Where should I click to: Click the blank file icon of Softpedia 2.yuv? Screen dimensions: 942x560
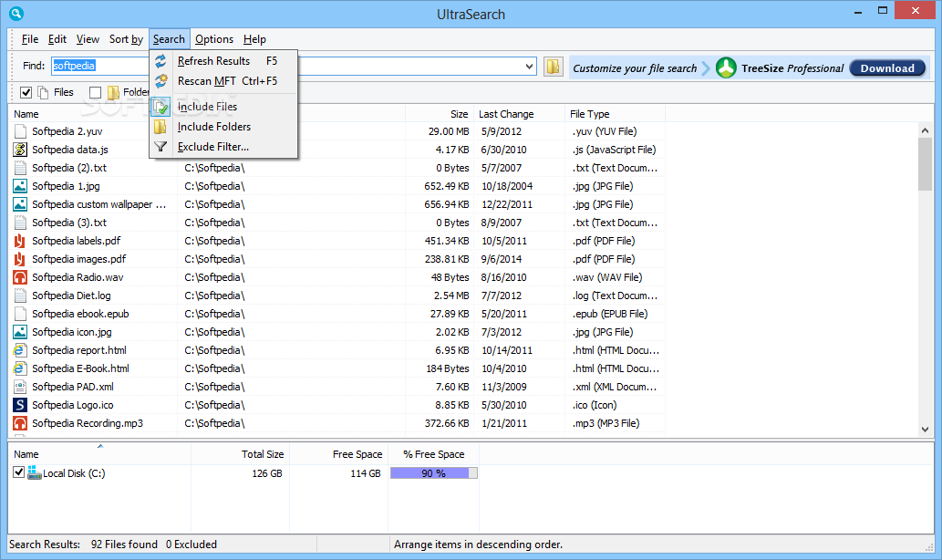tap(20, 131)
